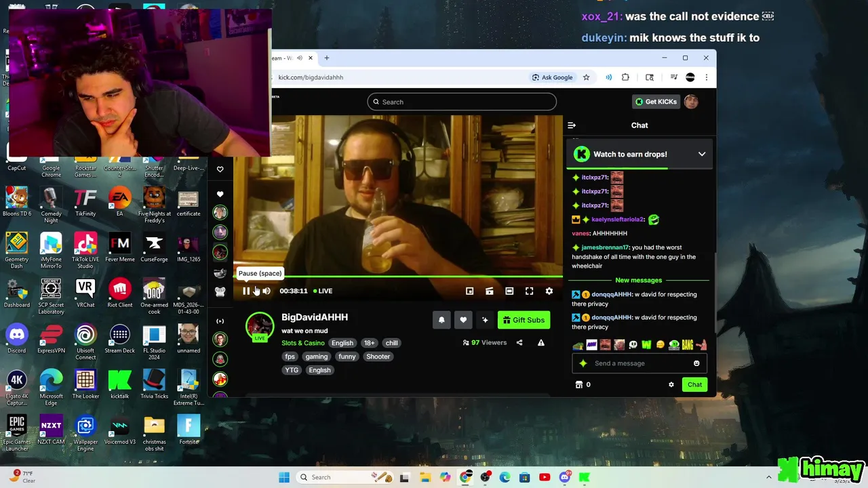Click the taskbar Search box
The image size is (868, 488).
pyautogui.click(x=345, y=477)
